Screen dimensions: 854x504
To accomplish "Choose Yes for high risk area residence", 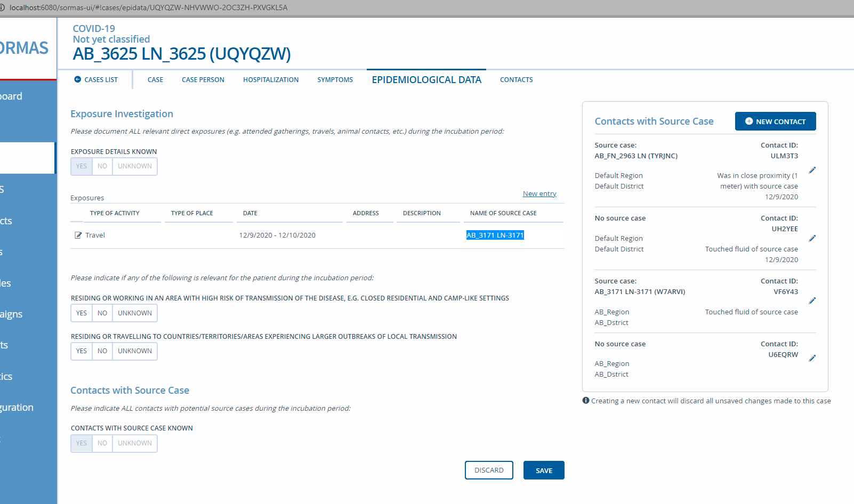I will (x=82, y=313).
